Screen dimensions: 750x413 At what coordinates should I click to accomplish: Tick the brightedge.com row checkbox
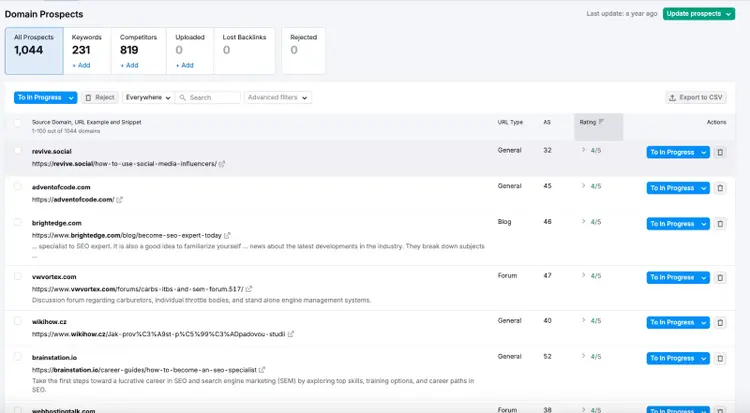18,222
